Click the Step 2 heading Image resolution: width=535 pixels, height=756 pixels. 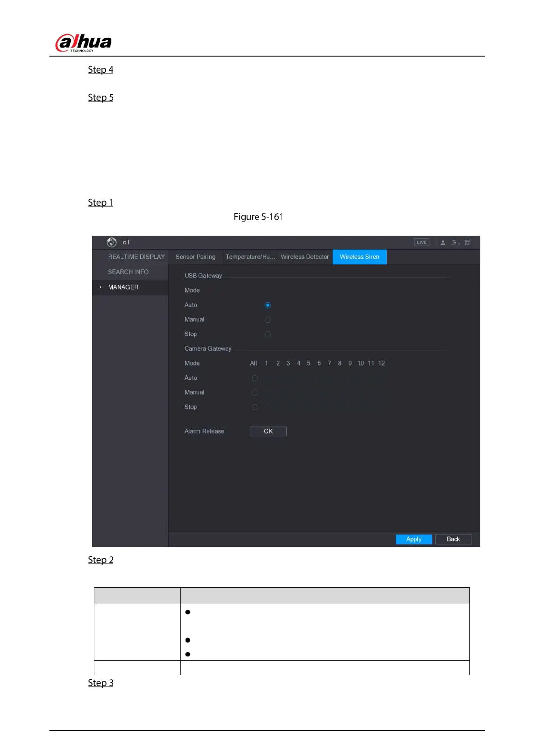tap(101, 560)
